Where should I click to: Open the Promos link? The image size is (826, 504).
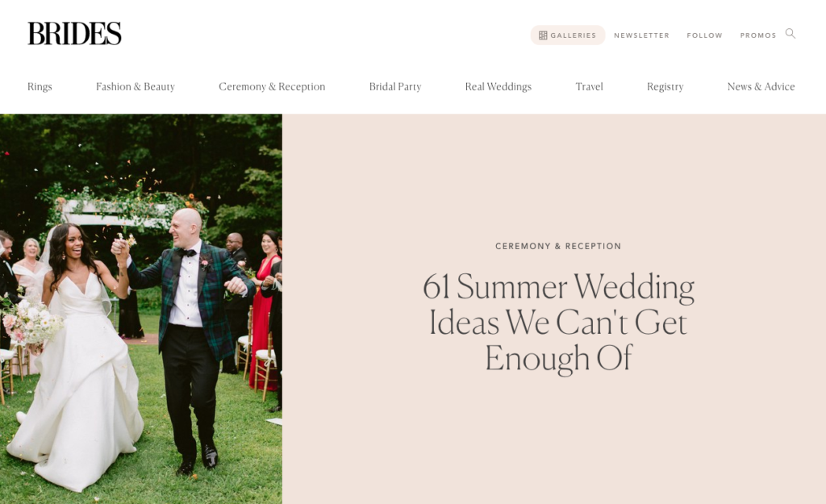758,35
